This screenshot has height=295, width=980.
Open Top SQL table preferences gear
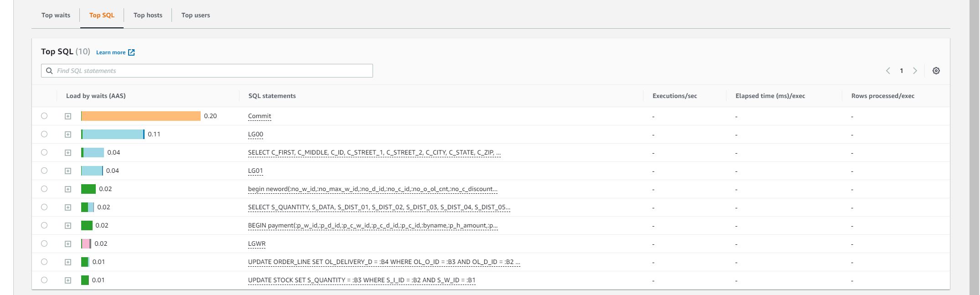click(x=936, y=71)
